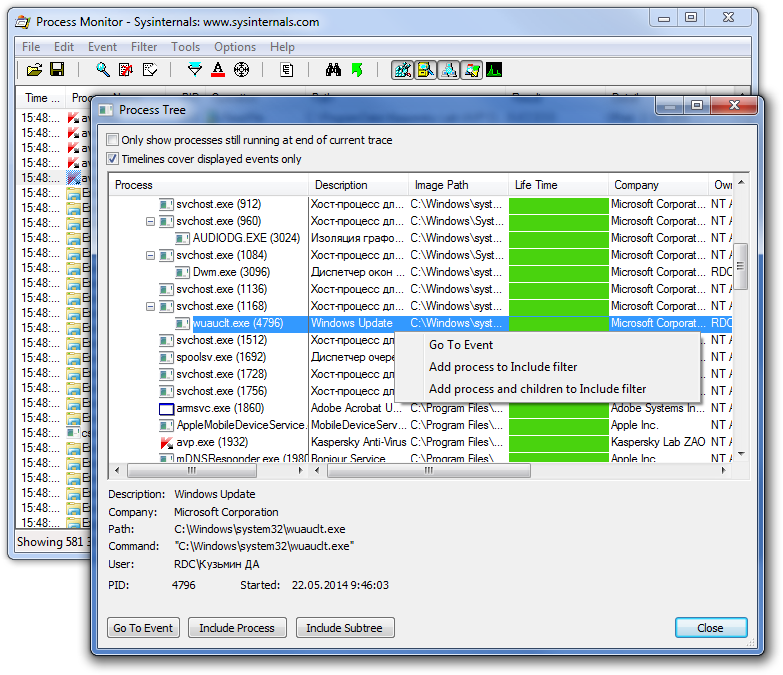Collapse the svchost.exe (1168) tree node
This screenshot has height=675, width=783.
pos(150,306)
